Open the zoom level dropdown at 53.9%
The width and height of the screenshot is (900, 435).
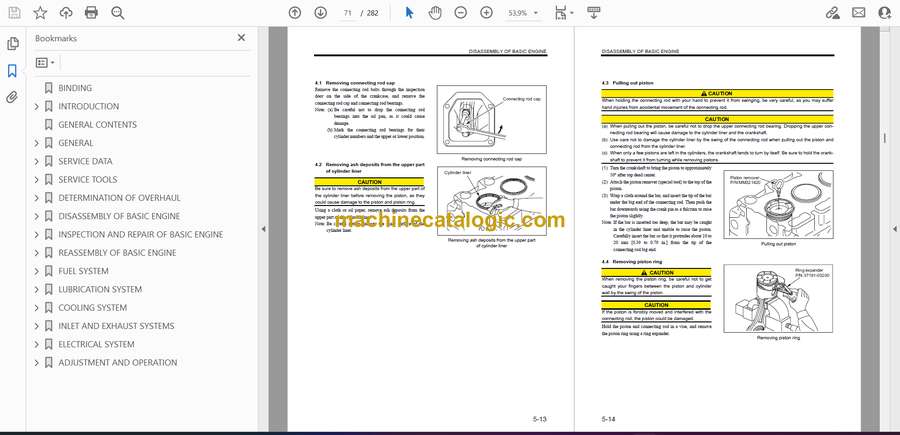[x=523, y=13]
